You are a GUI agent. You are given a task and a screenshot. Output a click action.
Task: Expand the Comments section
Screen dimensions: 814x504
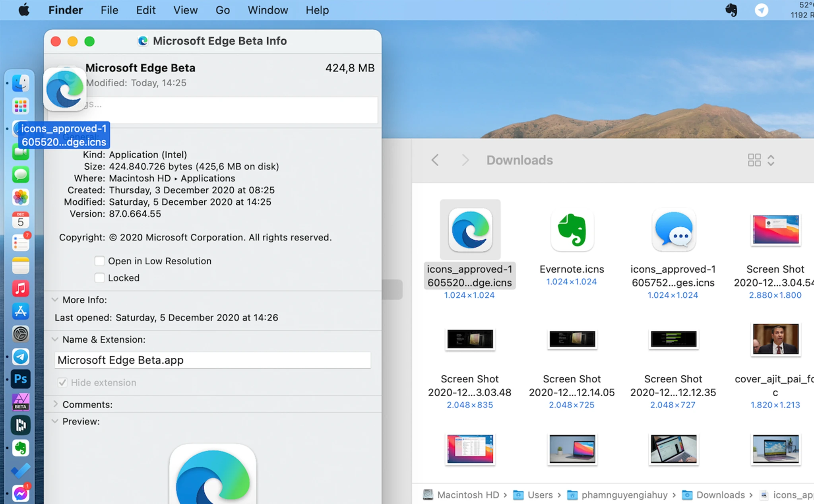[55, 404]
